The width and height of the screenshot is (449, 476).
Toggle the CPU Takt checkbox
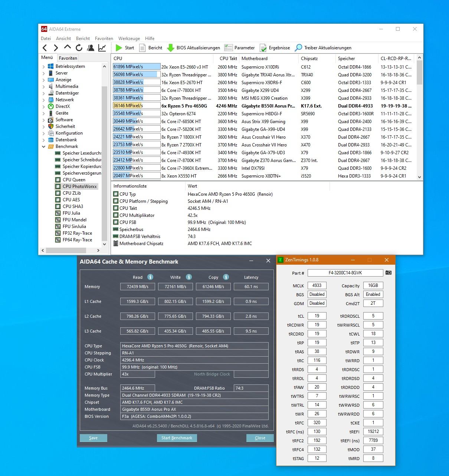click(116, 208)
